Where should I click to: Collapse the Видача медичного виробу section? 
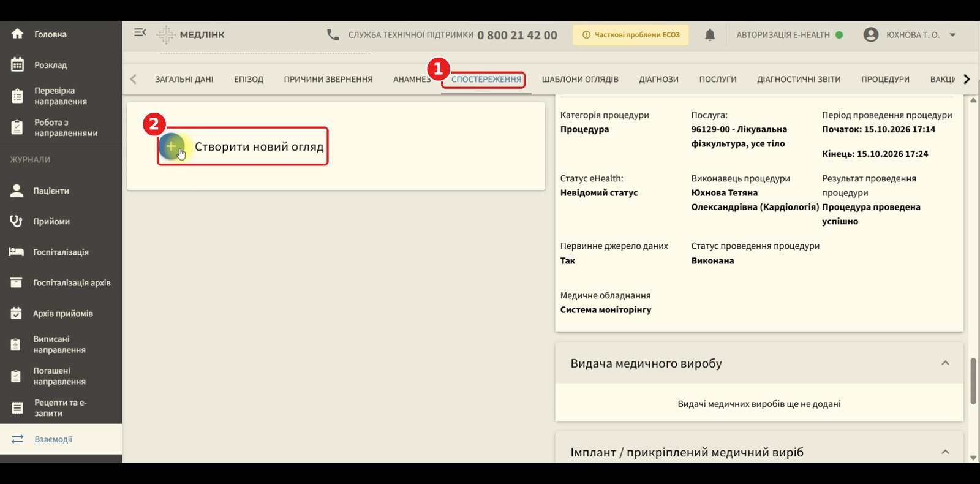pyautogui.click(x=945, y=363)
